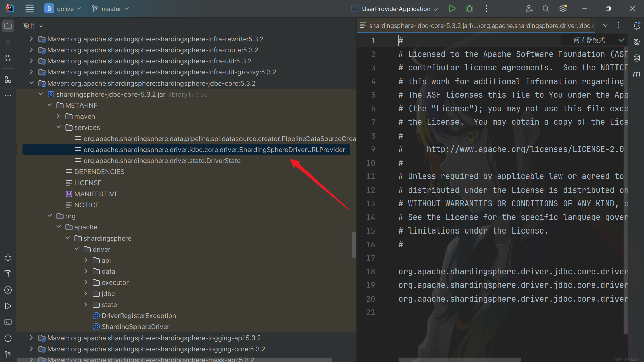Viewport: 644px width, 362px height.
Task: Expand data package folder
Action: 86,271
